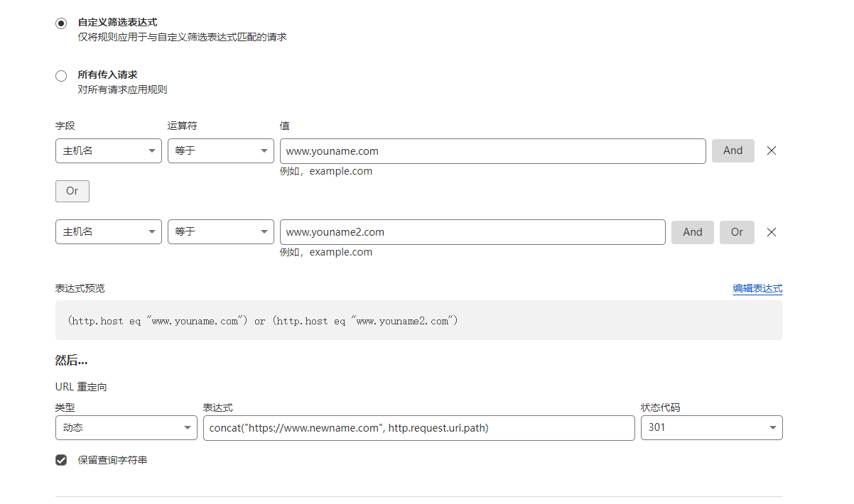Click the value field containing www.youname.com
The height and width of the screenshot is (504, 854).
[492, 151]
